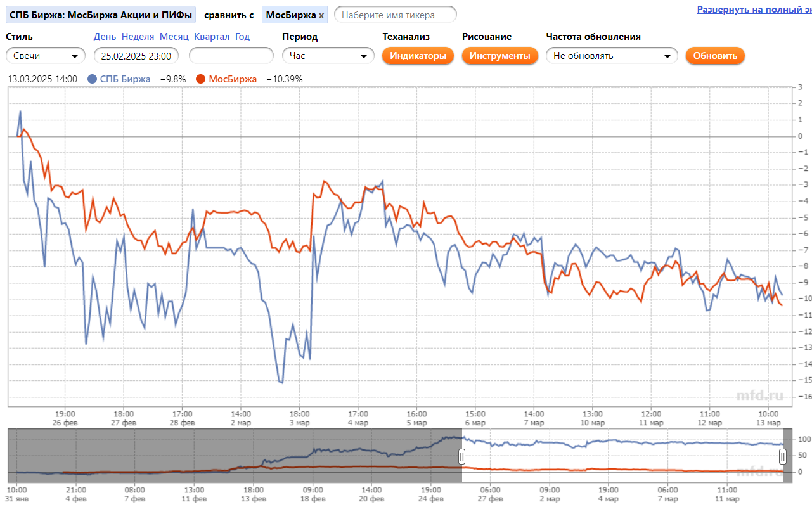This screenshot has width=812, height=514.
Task: Remove МосБиржа comparison with the x
Action: click(x=321, y=15)
